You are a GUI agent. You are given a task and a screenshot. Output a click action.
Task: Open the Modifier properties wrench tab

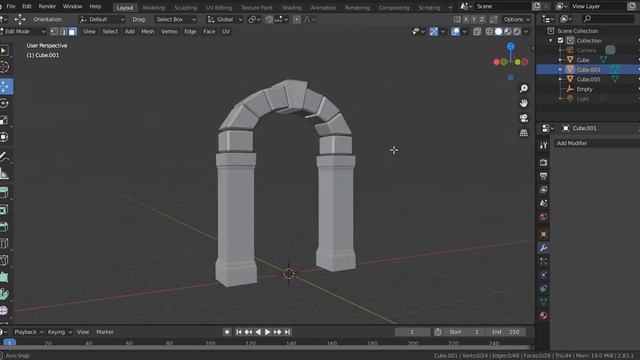[x=543, y=248]
